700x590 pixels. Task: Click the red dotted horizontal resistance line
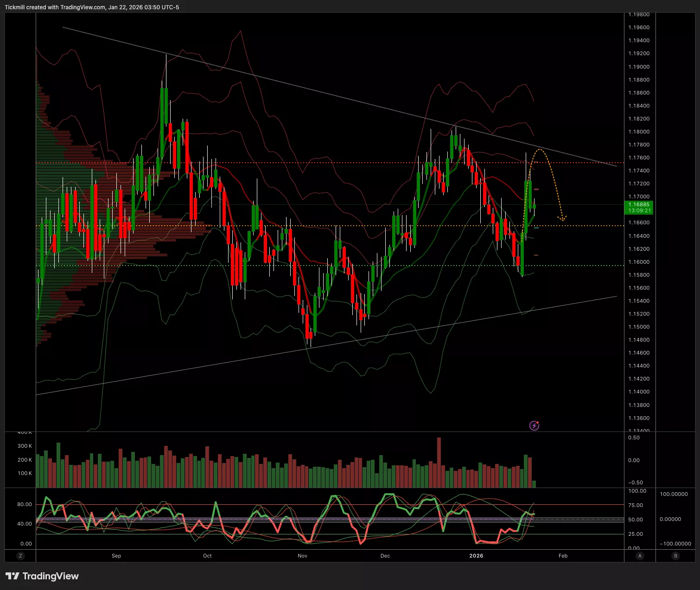325,163
